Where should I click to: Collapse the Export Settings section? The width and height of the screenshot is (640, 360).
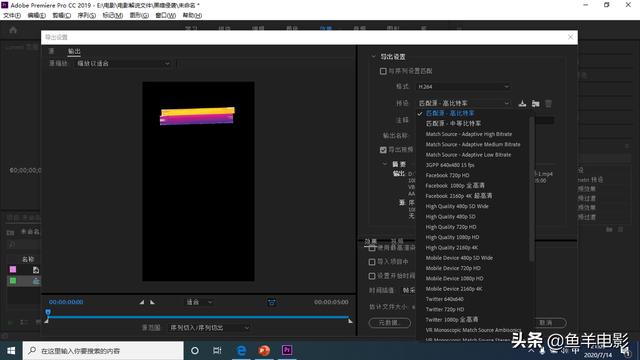[x=373, y=57]
